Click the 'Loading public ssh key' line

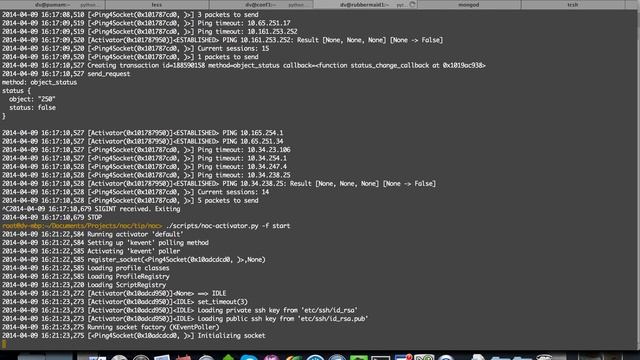click(185, 319)
